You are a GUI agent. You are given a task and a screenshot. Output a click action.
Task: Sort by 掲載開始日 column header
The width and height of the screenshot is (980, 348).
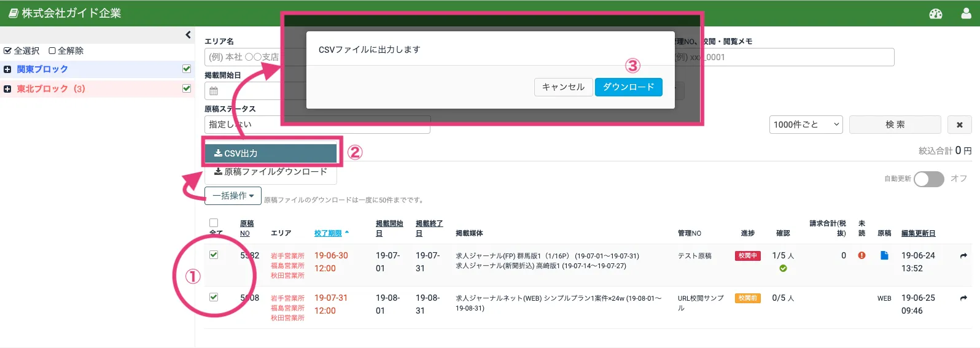(389, 228)
